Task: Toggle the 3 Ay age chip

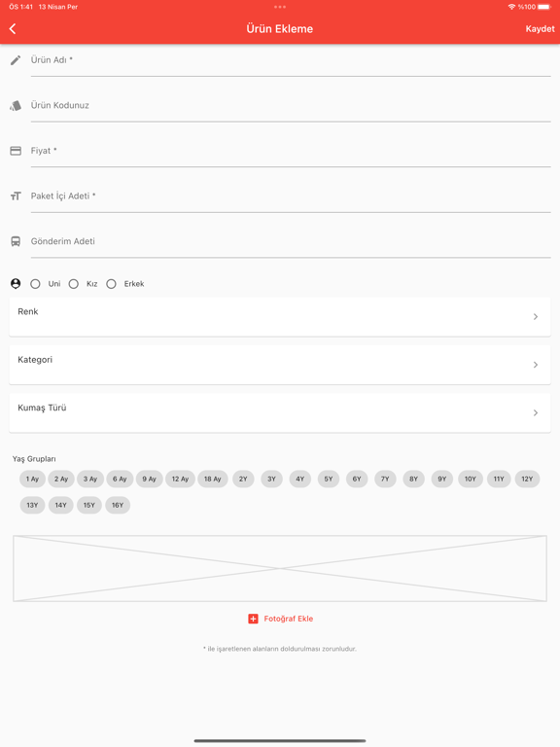Action: pos(90,479)
